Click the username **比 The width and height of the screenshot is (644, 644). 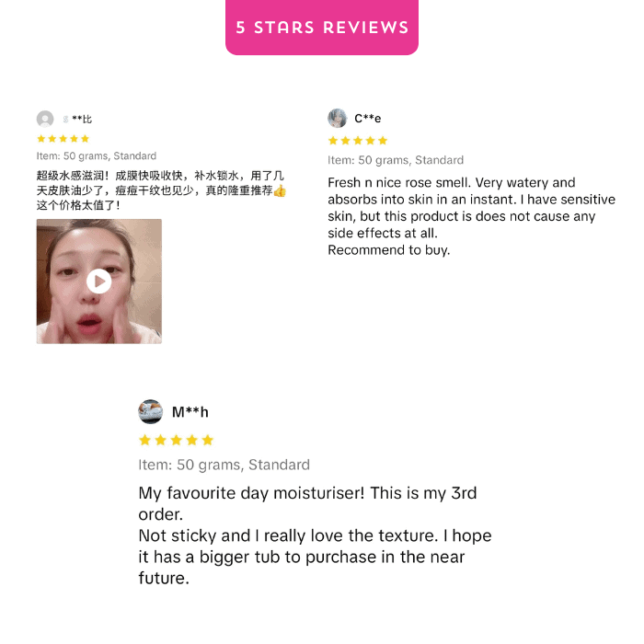click(x=82, y=119)
